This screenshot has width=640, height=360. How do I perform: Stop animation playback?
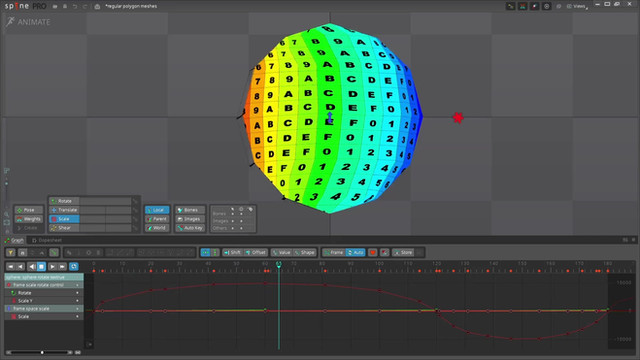coord(41,267)
